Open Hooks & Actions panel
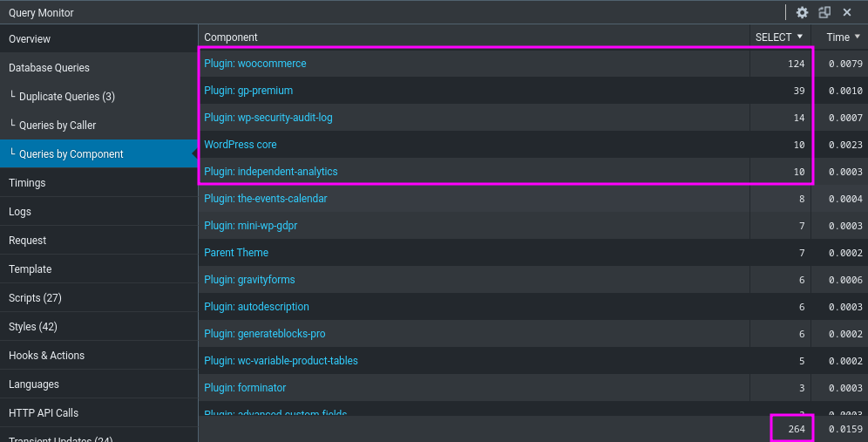The width and height of the screenshot is (868, 442). (x=98, y=356)
